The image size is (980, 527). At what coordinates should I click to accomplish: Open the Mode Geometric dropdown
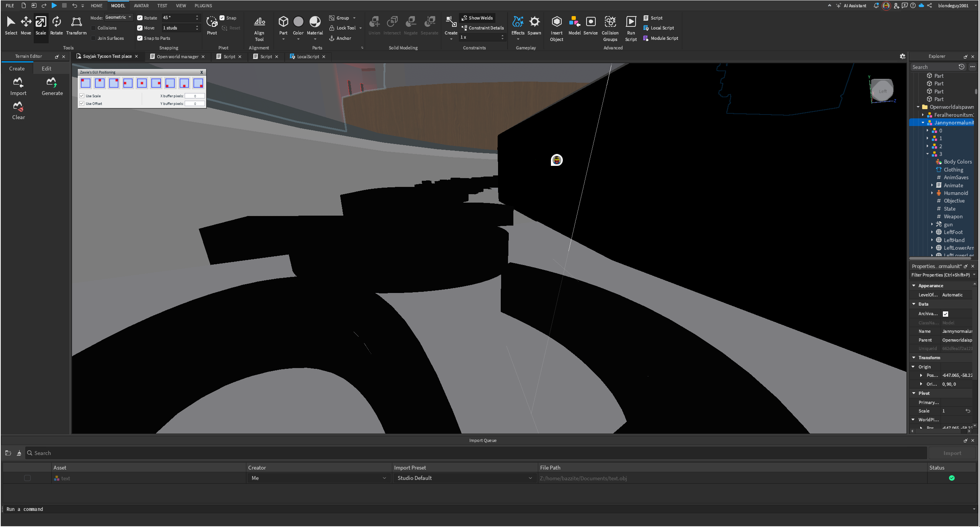click(118, 17)
